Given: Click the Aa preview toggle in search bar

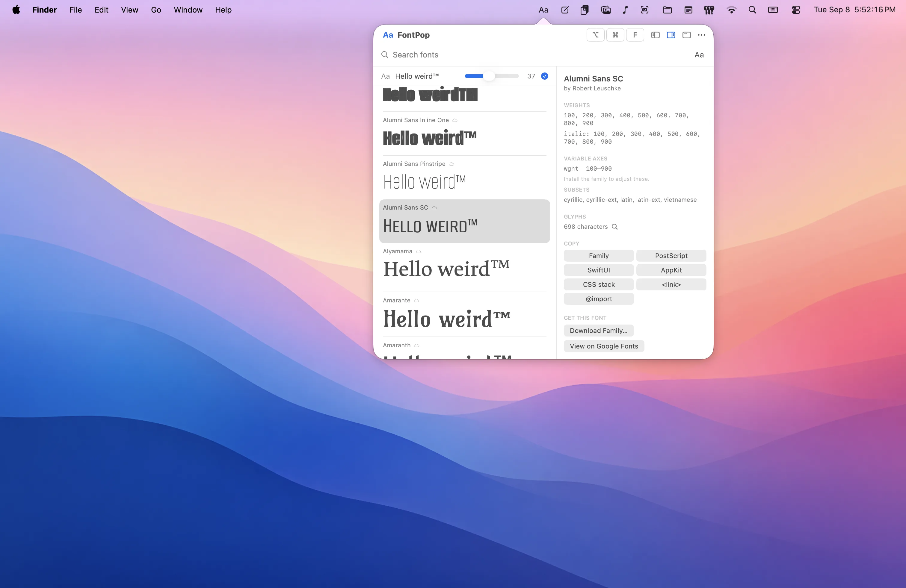Looking at the screenshot, I should 699,55.
